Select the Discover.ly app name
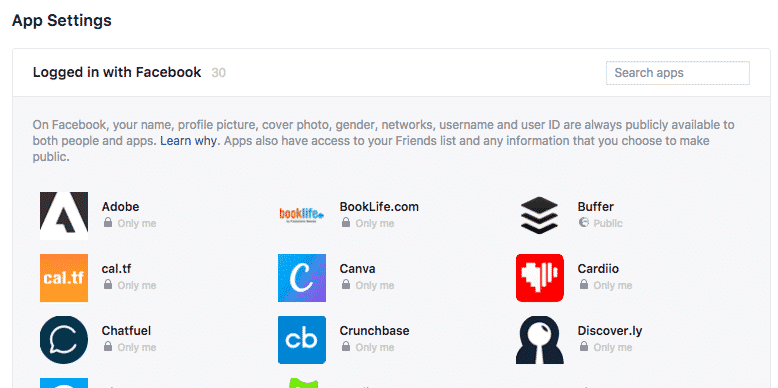Viewport: 778px width, 388px height. [x=610, y=330]
